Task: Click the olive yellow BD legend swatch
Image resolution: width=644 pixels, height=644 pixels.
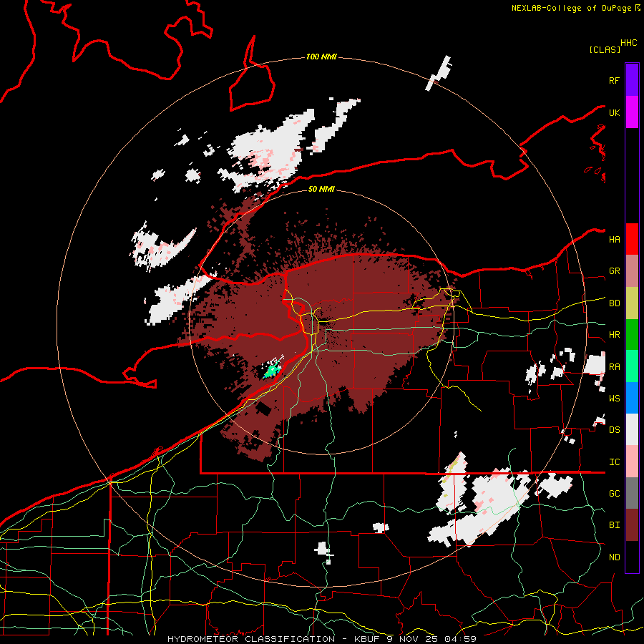Action: coord(632,303)
